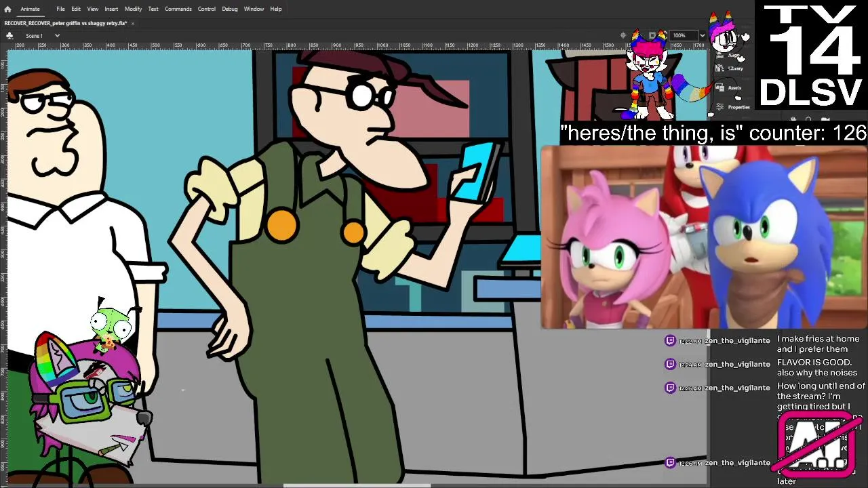Click the chat icon beside 'FLAVOR IS GOOD' message
This screenshot has width=868, height=488.
tap(670, 364)
